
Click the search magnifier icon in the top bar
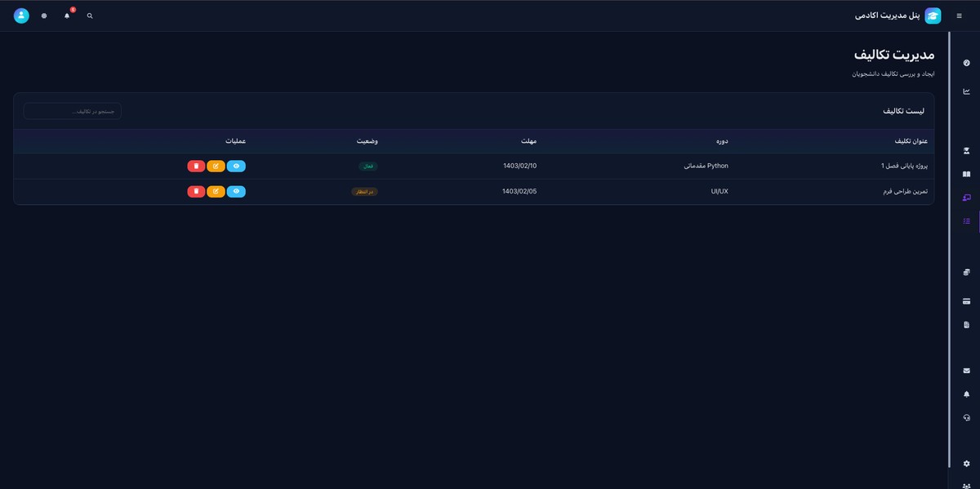coord(90,16)
